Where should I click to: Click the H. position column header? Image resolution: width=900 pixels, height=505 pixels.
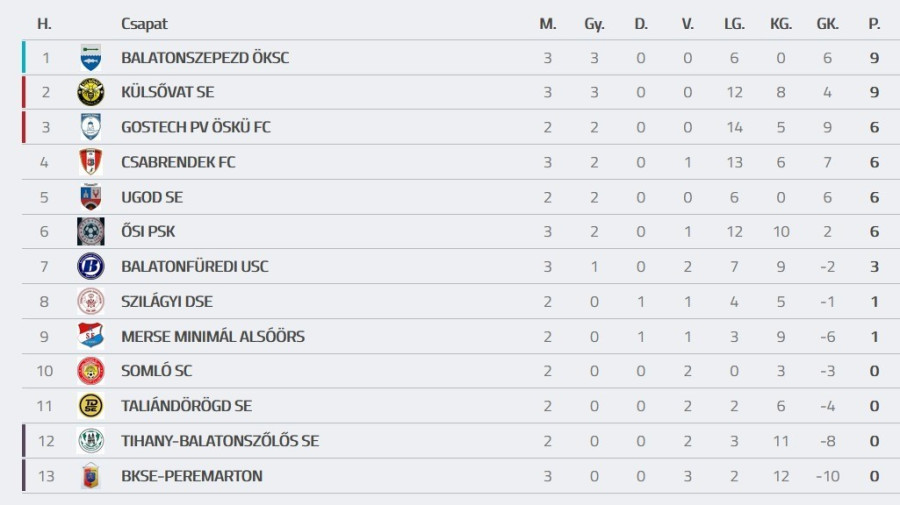[x=44, y=24]
